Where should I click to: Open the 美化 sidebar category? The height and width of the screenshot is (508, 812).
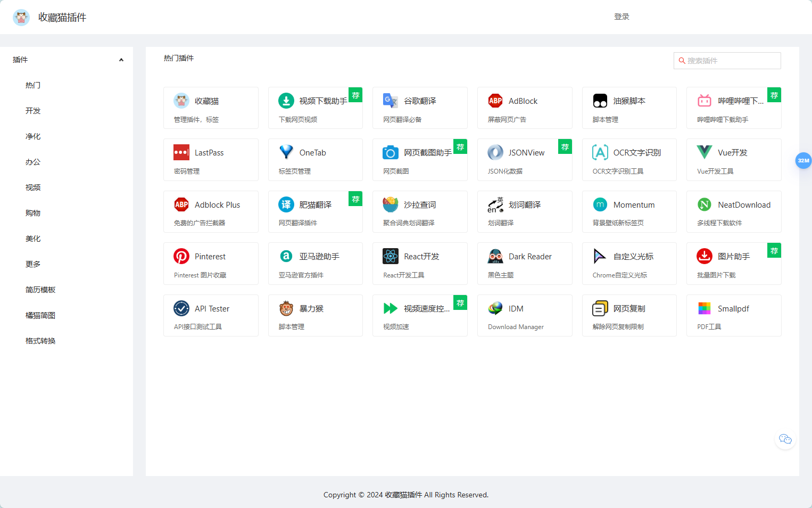(x=33, y=239)
